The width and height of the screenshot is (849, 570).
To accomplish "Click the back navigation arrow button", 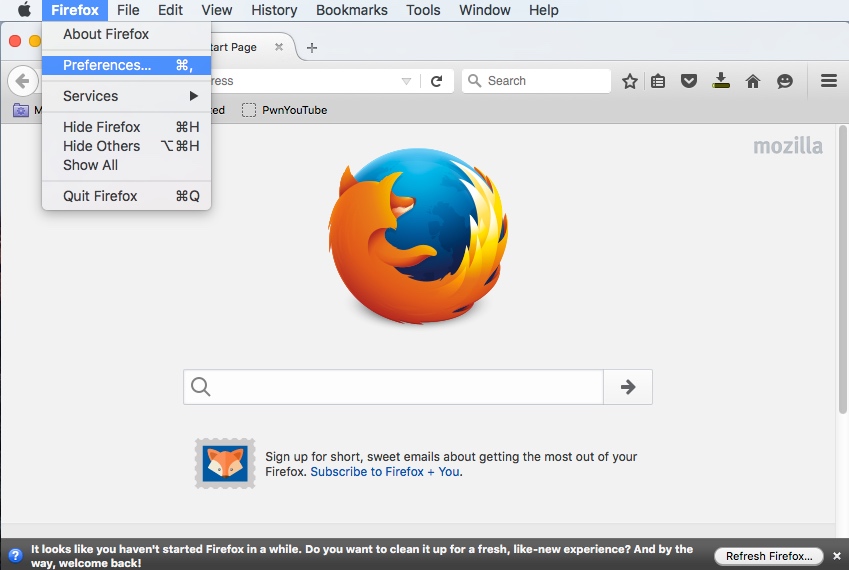I will [23, 81].
